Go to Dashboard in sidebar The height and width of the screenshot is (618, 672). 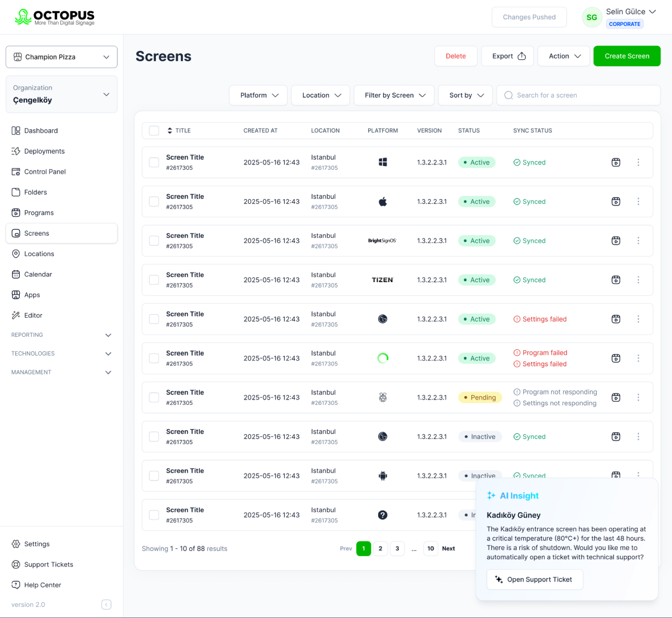coord(61,131)
